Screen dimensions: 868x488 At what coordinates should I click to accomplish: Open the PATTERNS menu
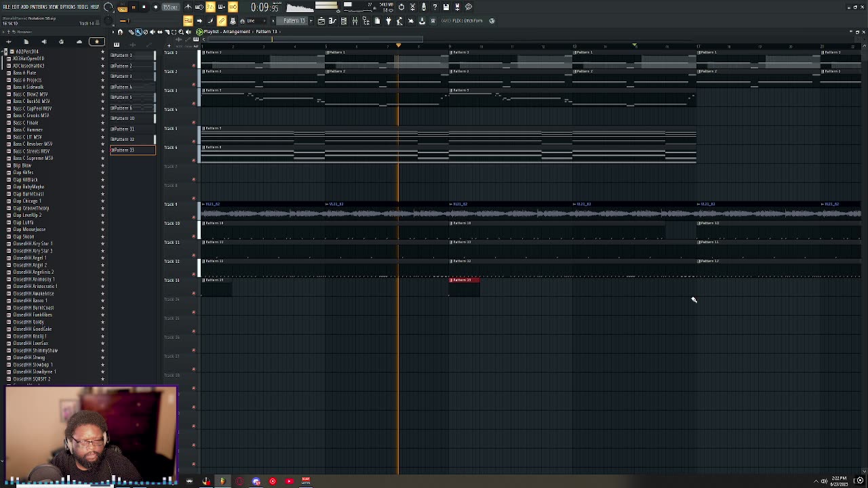(x=38, y=7)
